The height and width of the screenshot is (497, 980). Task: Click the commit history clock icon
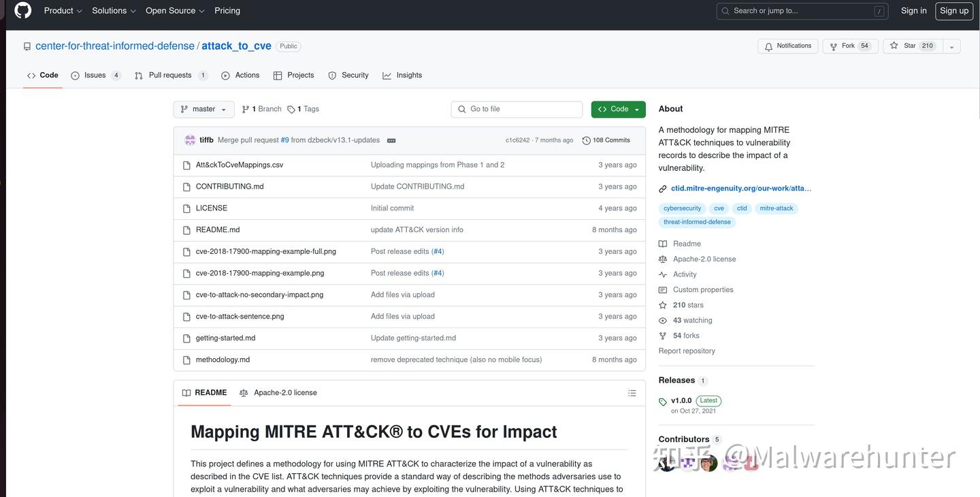click(x=586, y=140)
